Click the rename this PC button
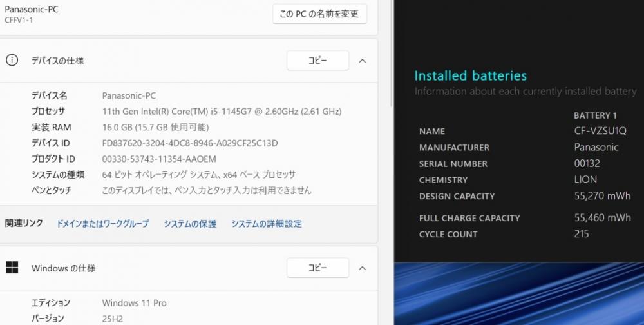The image size is (644, 325). pos(319,14)
